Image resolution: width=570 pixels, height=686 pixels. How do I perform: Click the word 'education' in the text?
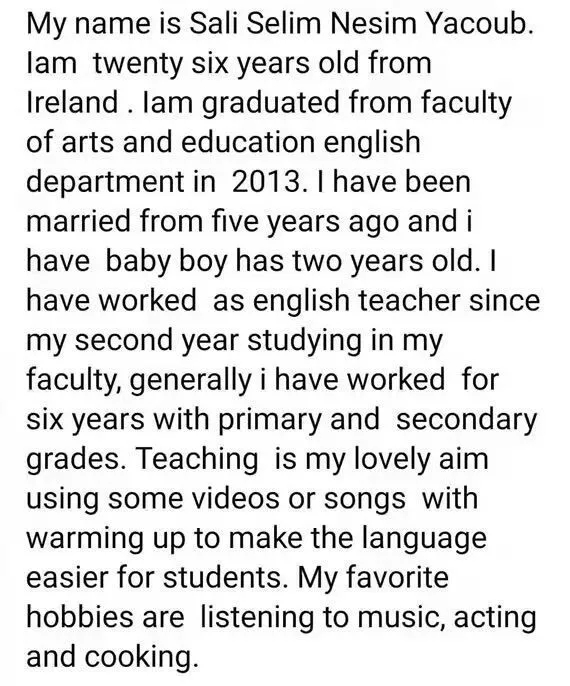point(248,142)
